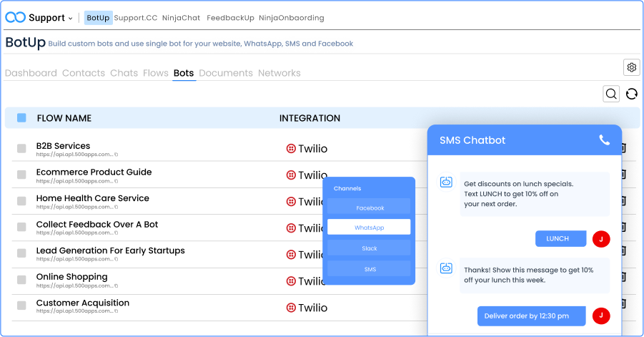Open the B2B Services flow name
The image size is (644, 337).
[63, 146]
